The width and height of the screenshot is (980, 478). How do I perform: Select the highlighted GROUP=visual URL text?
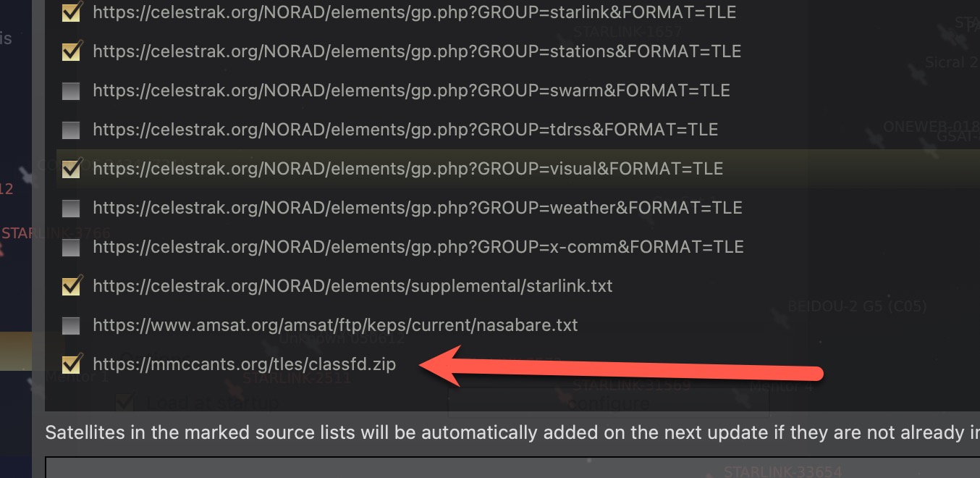point(408,169)
